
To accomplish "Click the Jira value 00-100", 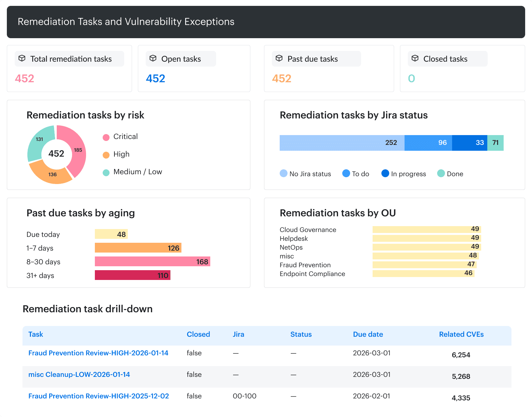I will (x=244, y=396).
